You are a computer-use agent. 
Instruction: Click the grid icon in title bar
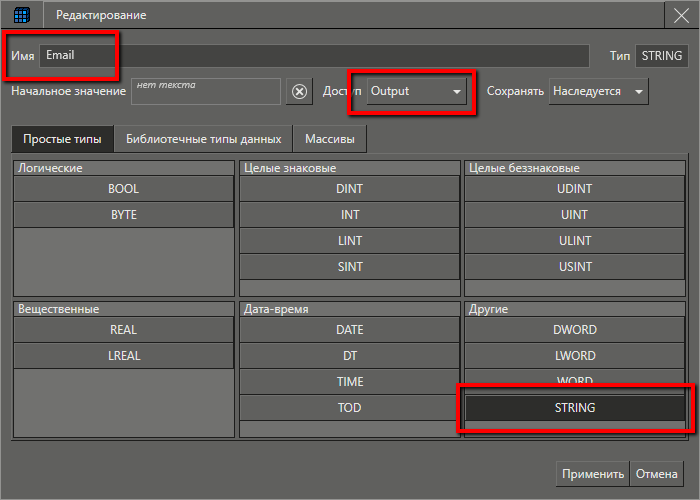[21, 15]
